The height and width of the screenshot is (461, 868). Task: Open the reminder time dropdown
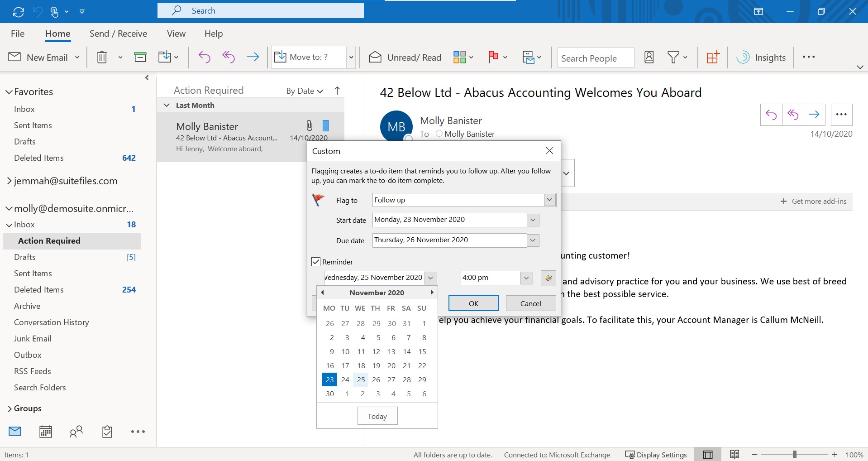click(526, 278)
